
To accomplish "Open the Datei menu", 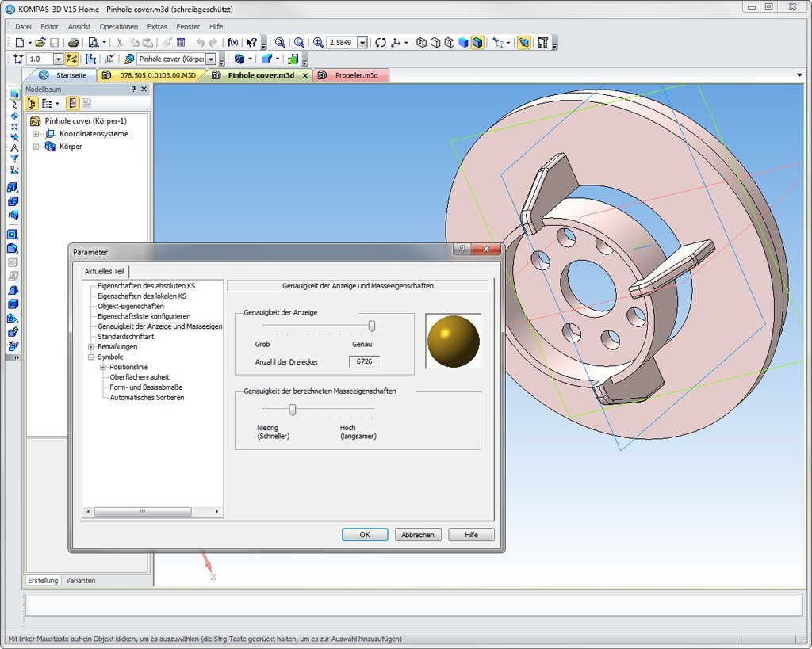I will [23, 26].
